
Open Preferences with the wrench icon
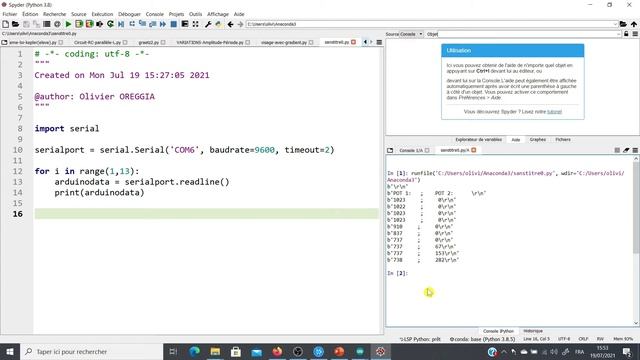pyautogui.click(x=208, y=24)
